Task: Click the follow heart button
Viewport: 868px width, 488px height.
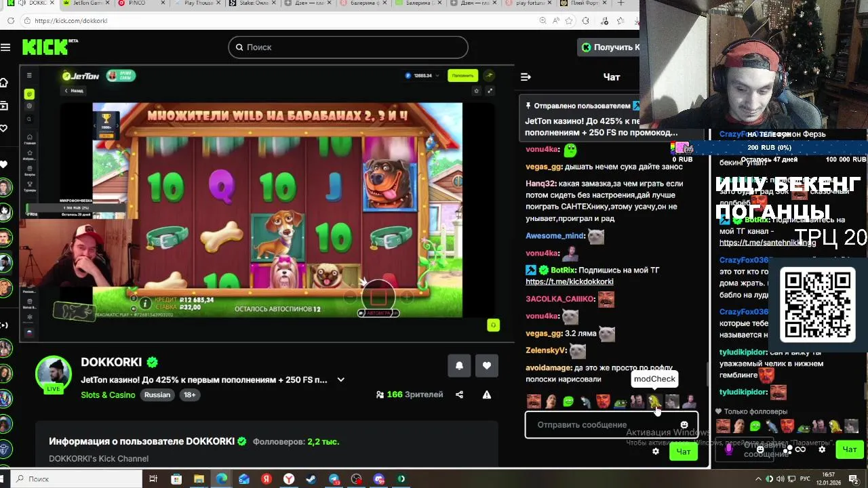Action: 486,365
